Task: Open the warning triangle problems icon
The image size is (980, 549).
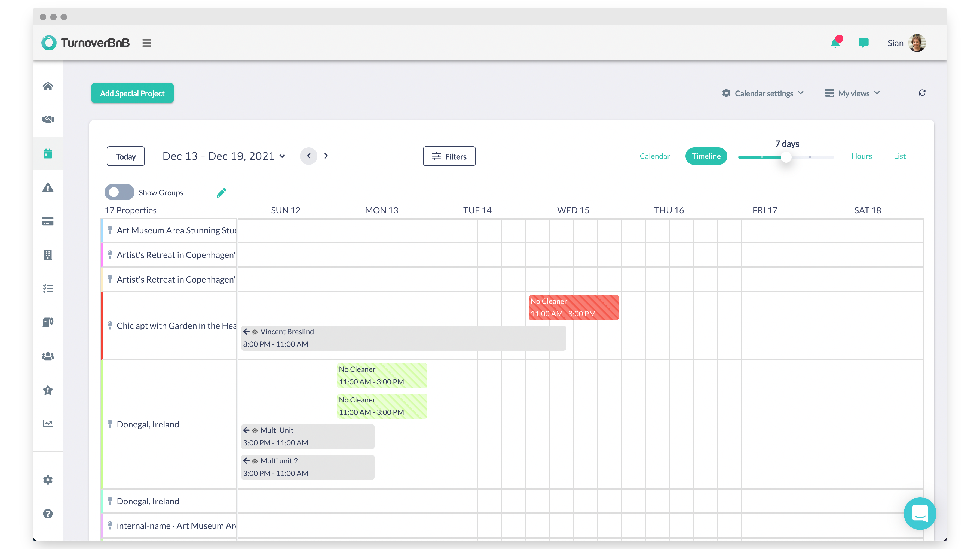Action: click(x=48, y=188)
